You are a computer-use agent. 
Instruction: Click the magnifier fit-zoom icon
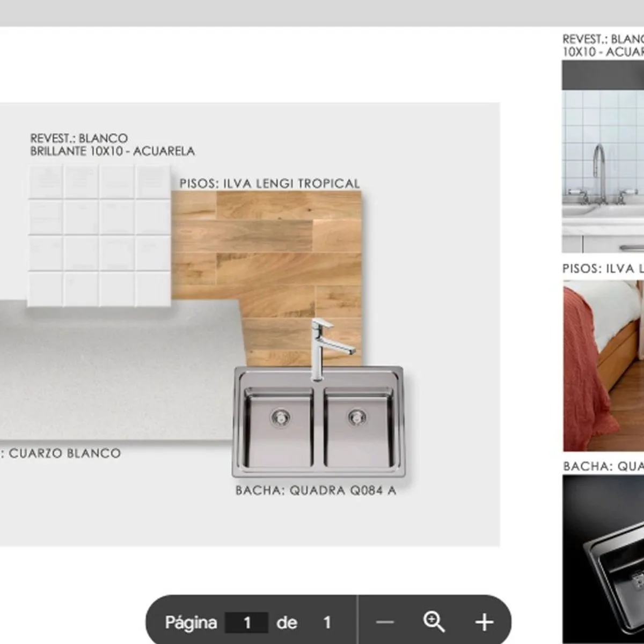click(434, 622)
